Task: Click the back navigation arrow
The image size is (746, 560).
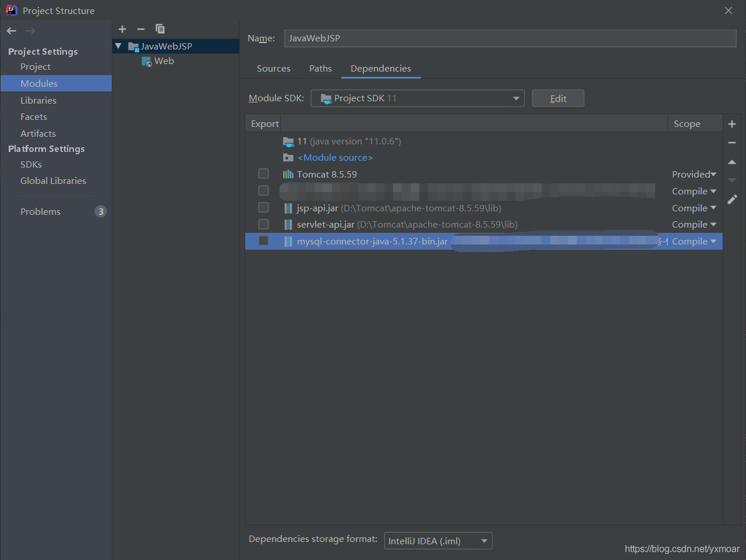Action: tap(12, 31)
